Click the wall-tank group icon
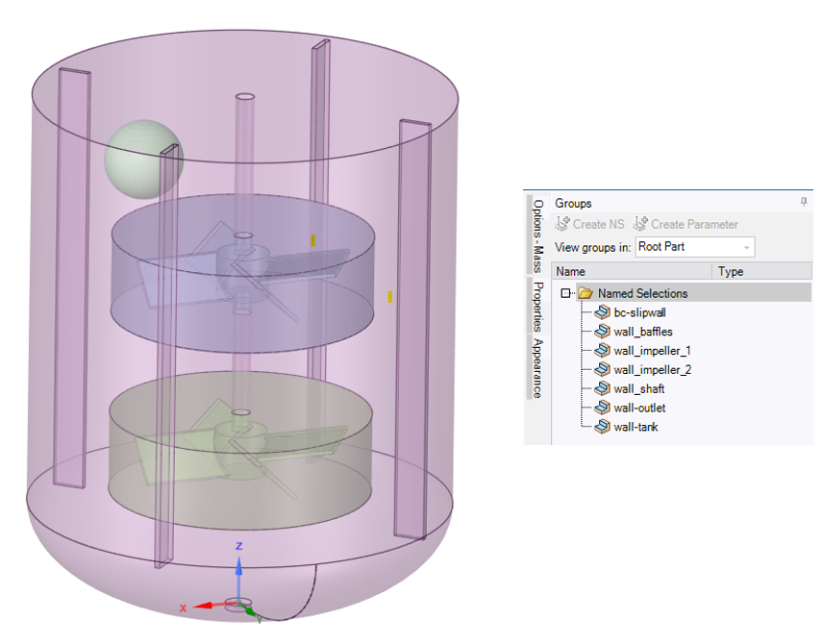The width and height of the screenshot is (824, 644). pos(602,427)
